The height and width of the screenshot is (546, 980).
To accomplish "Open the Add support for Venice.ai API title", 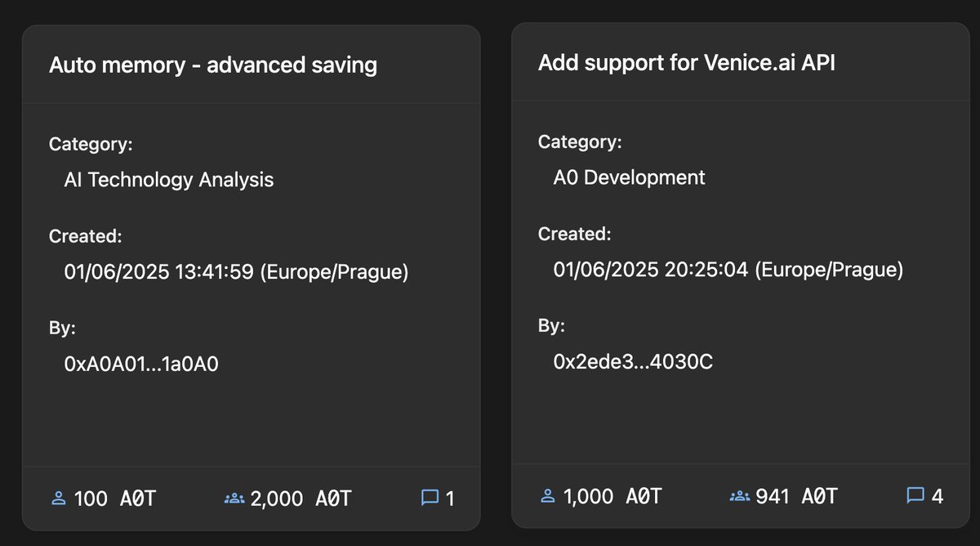I will click(x=687, y=63).
